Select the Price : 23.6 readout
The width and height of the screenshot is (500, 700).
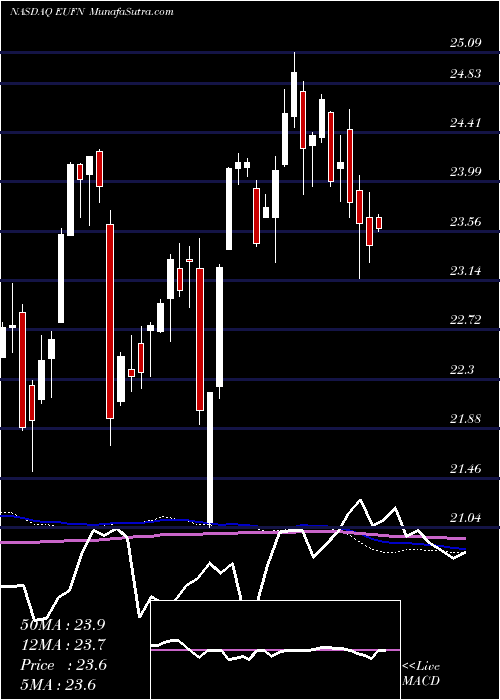click(63, 665)
